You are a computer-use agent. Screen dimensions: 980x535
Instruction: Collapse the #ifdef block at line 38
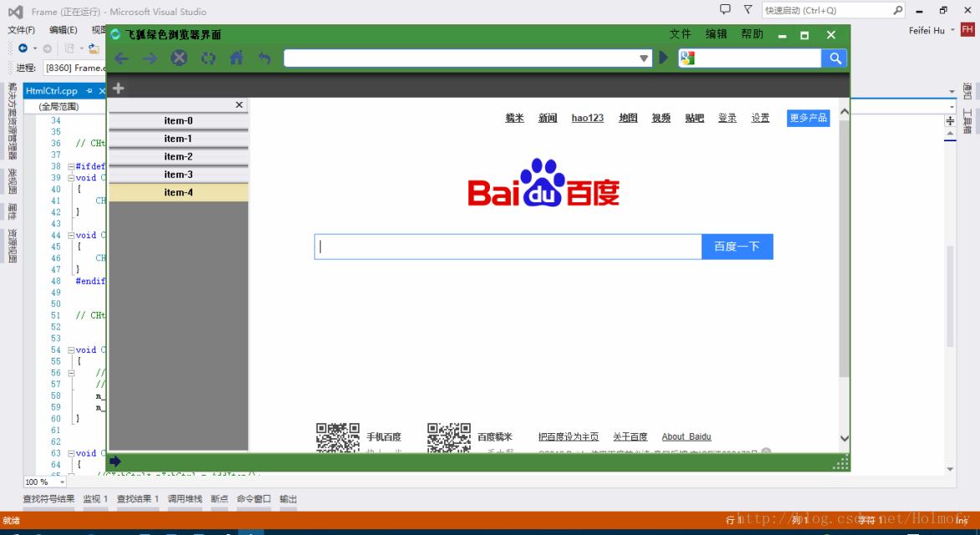[70, 166]
